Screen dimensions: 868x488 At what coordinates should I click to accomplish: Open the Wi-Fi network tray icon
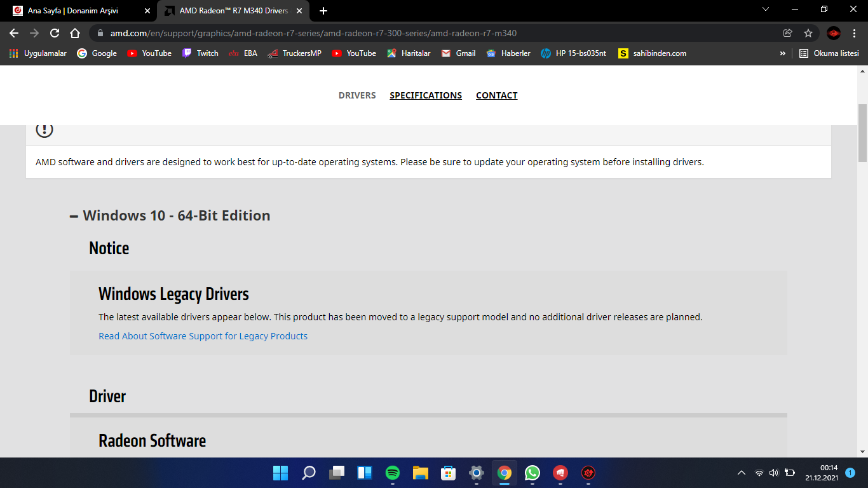click(x=759, y=473)
